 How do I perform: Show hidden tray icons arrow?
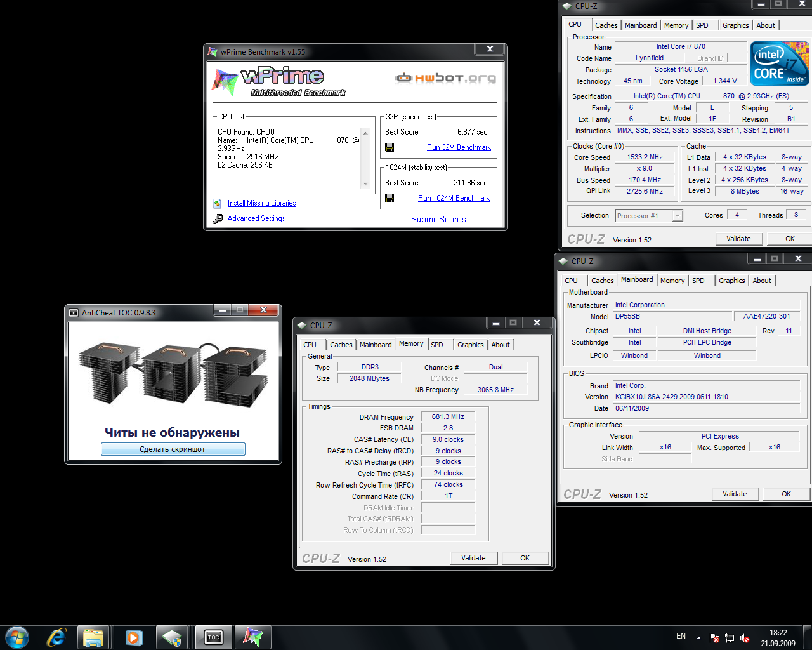[x=698, y=638]
